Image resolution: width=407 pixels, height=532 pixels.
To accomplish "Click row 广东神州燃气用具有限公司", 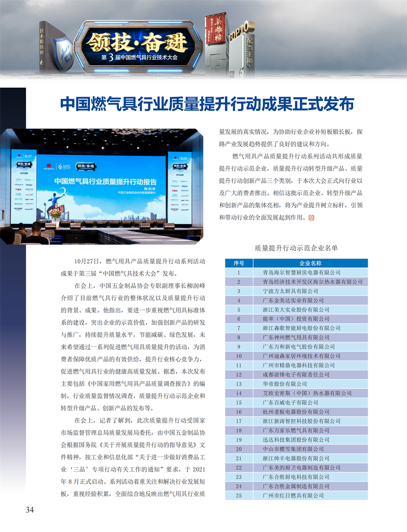I will coord(296,338).
